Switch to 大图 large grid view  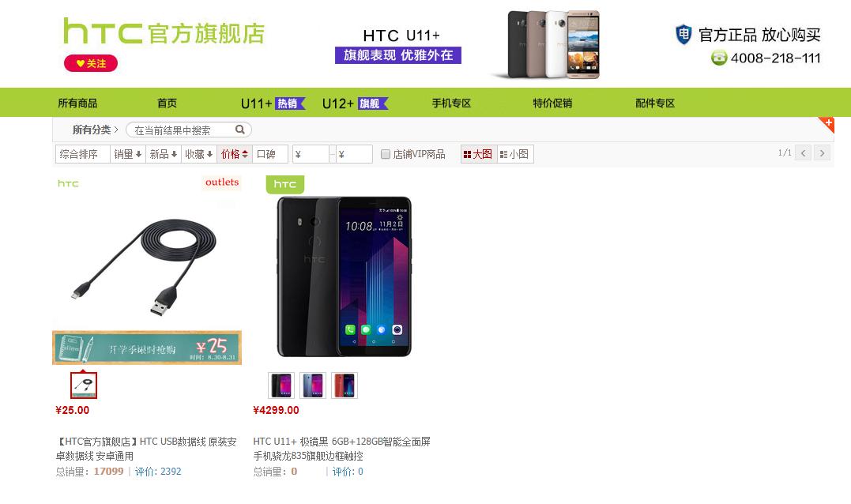[479, 154]
